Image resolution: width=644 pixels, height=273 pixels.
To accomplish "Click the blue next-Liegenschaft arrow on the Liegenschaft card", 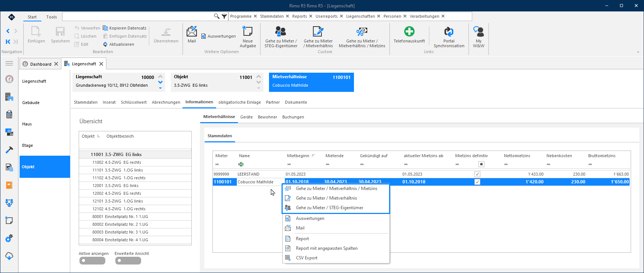I will click(x=160, y=82).
